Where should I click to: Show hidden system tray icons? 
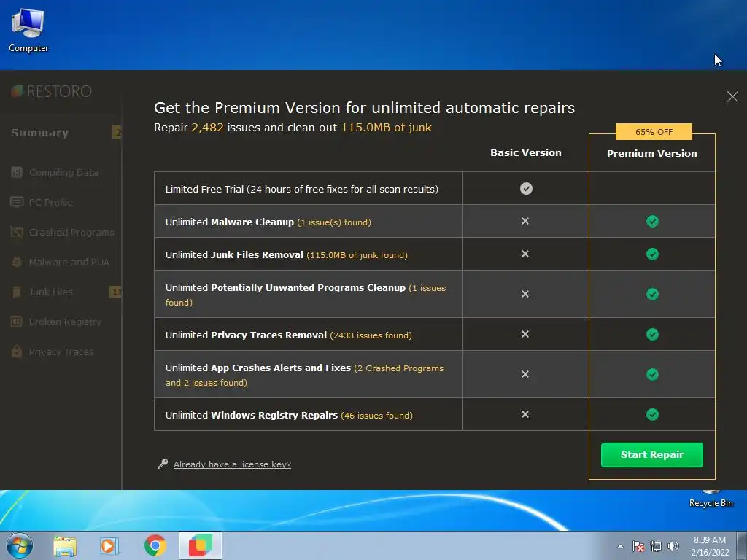pyautogui.click(x=620, y=546)
